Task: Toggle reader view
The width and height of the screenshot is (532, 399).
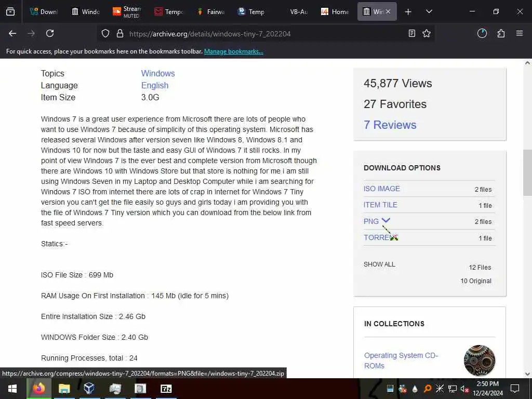Action: click(412, 33)
